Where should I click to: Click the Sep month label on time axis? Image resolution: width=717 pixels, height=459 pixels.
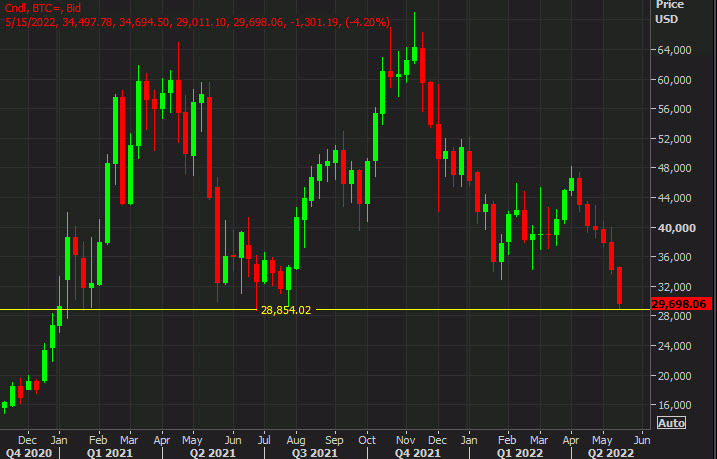(x=334, y=440)
